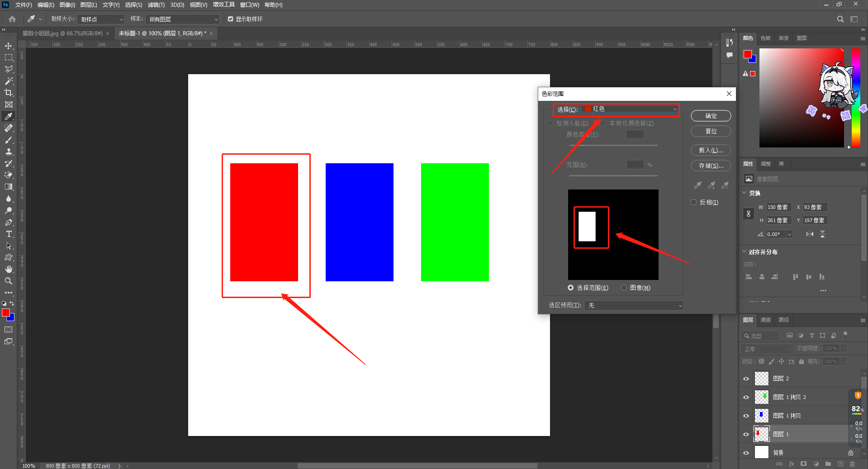Select the Move tool

click(x=9, y=46)
